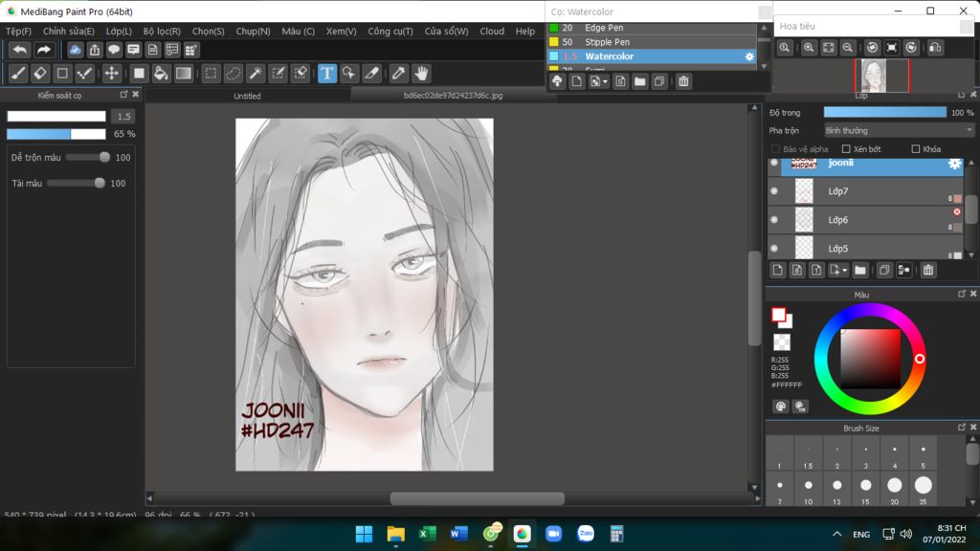Select the Eyedropper tool
980x551 pixels.
click(399, 74)
